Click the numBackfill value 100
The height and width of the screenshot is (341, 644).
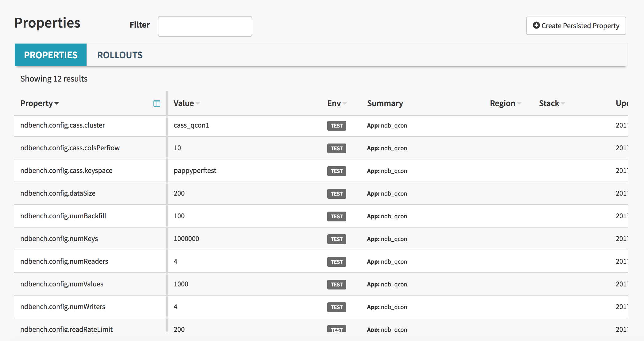179,216
